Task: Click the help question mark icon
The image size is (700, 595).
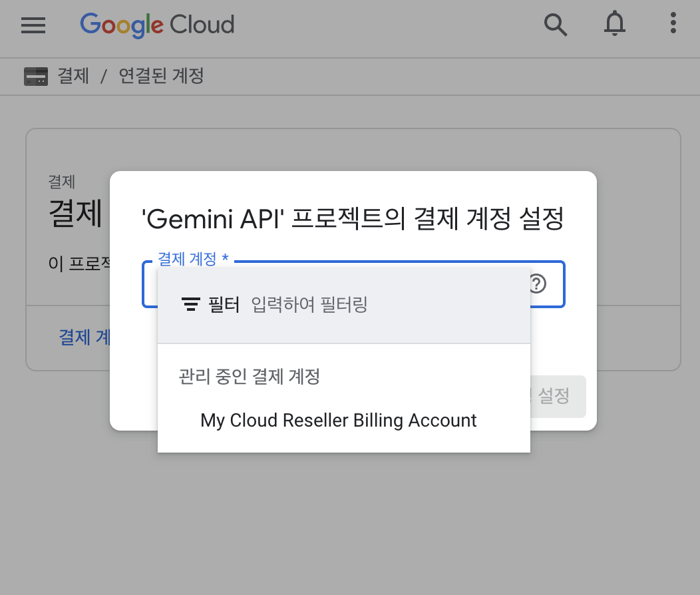Action: 538,284
